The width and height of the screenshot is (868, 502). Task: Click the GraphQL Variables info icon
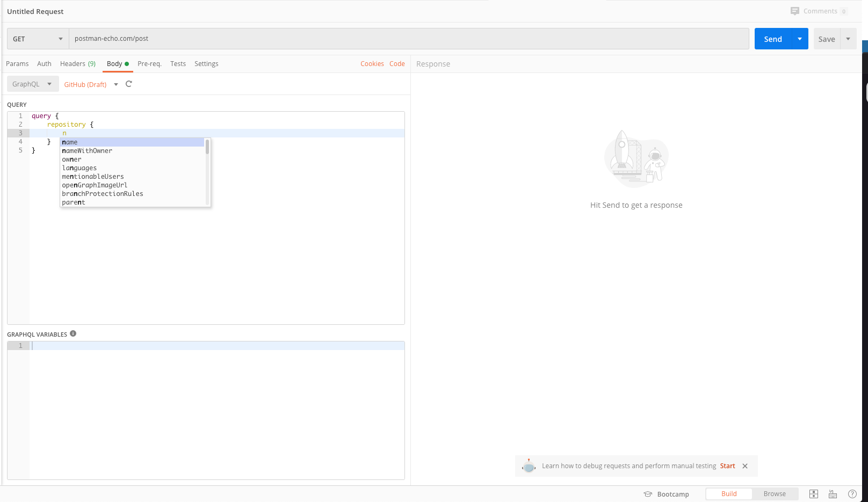click(73, 333)
